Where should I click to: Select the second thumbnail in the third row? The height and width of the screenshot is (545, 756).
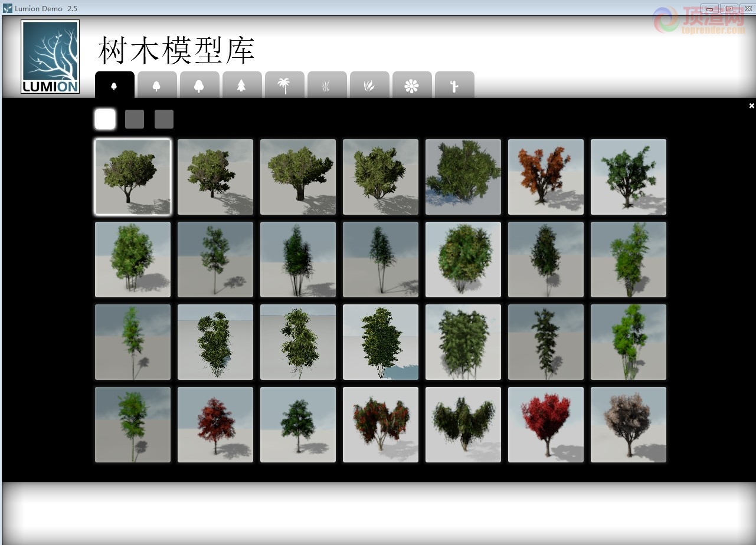(x=215, y=342)
